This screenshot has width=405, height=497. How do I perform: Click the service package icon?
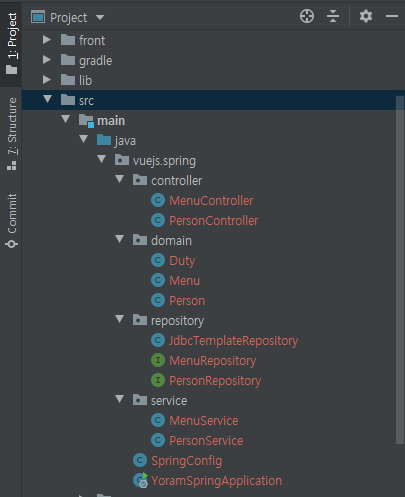(140, 400)
